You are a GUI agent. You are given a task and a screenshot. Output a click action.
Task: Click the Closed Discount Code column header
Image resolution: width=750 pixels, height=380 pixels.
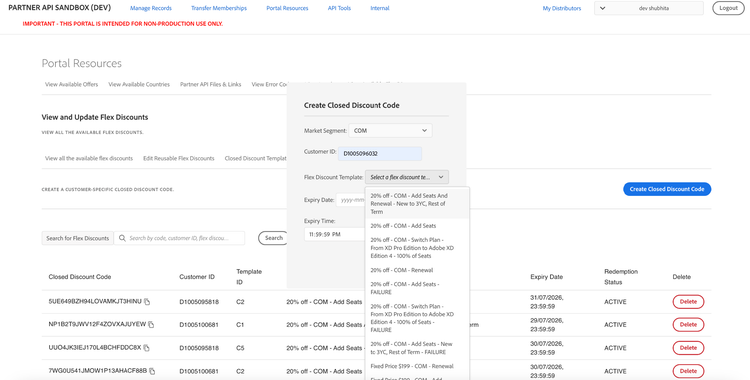tap(80, 277)
